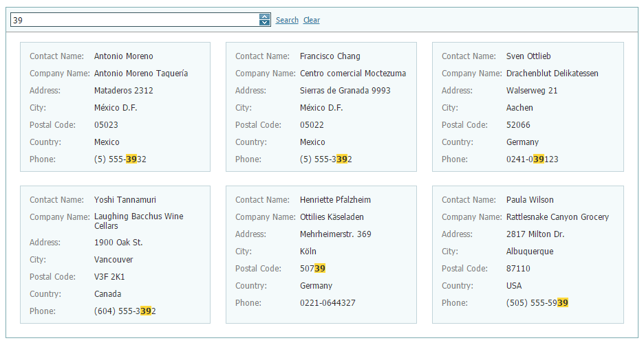Click address Walserweg 21
The width and height of the screenshot is (644, 345).
(531, 91)
